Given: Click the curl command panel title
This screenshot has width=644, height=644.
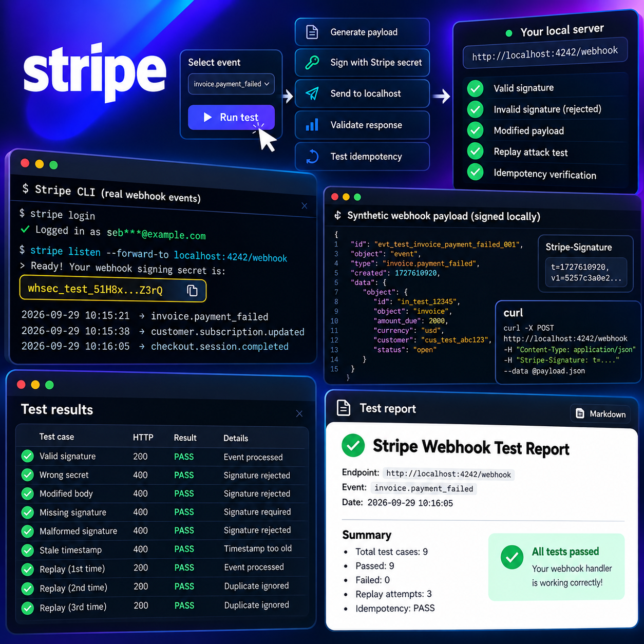Looking at the screenshot, I should pos(513,313).
